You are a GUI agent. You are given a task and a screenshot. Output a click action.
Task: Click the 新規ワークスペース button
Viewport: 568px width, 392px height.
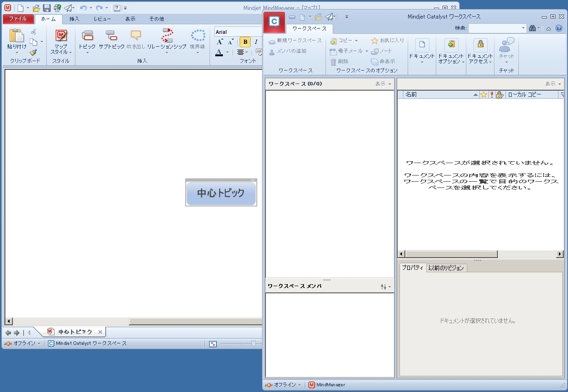tap(295, 41)
